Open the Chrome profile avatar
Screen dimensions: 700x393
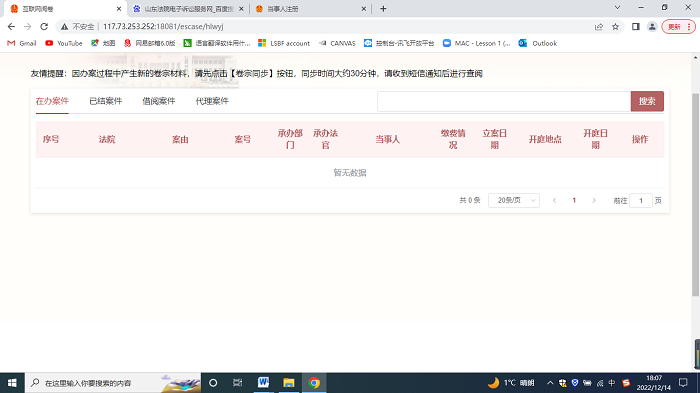click(x=652, y=27)
